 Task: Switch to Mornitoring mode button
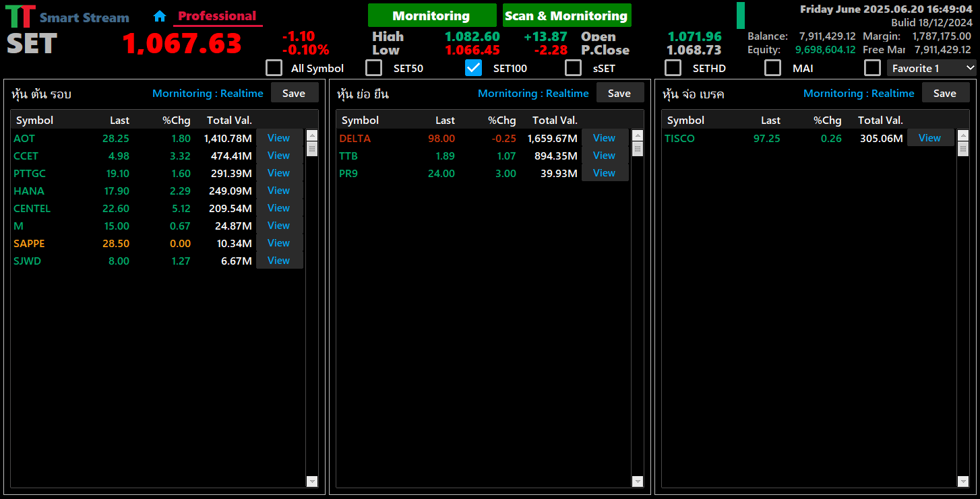tap(432, 15)
